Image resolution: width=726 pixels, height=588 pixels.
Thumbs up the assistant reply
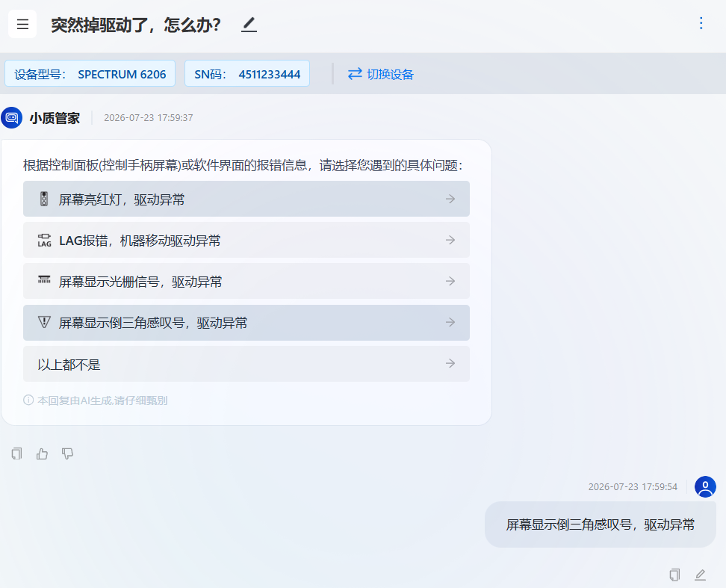tap(42, 454)
